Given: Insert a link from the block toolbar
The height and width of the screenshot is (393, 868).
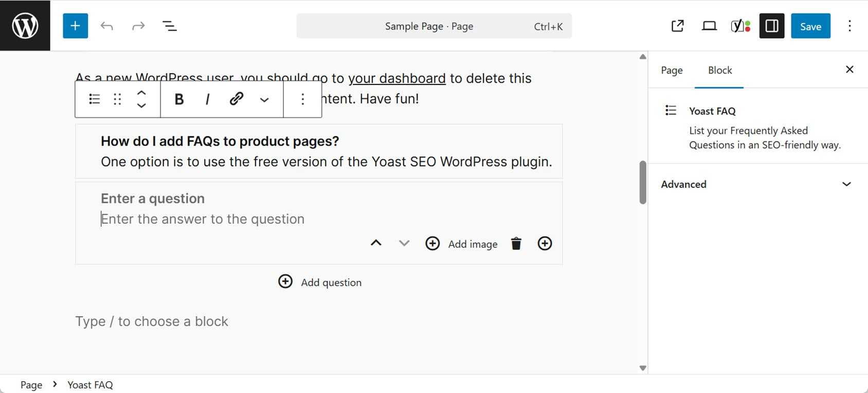Looking at the screenshot, I should 236,99.
